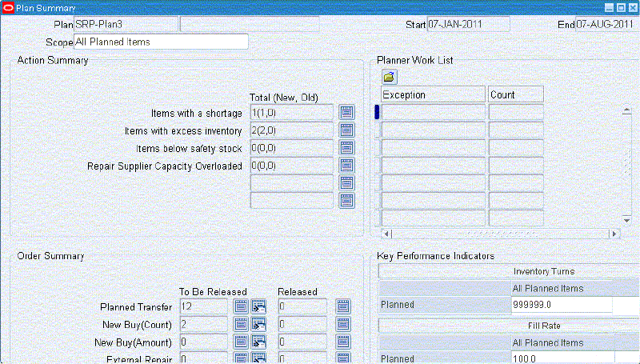Screen dimensions: 640x364
Task: Click the Plan field showing SRP-Plan3
Action: click(126, 24)
